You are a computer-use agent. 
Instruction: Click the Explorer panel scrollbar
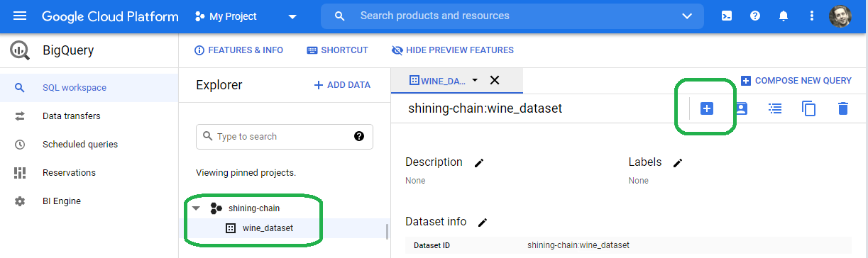point(387,232)
